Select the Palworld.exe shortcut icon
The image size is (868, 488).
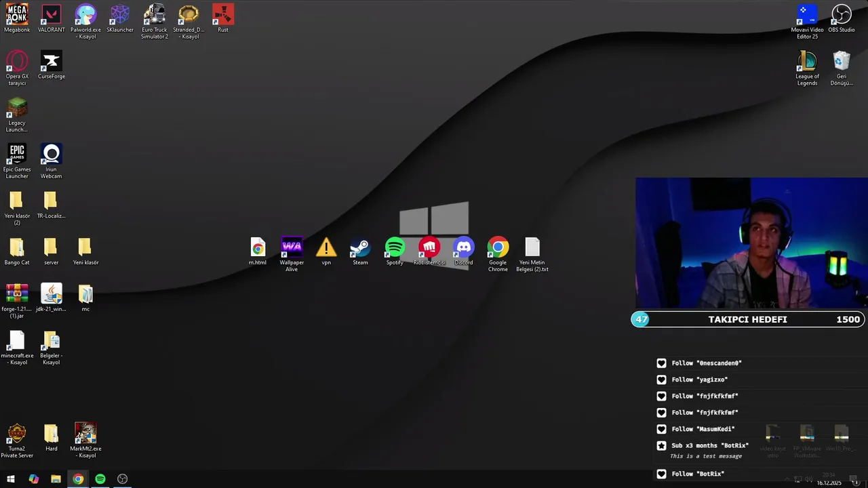click(x=85, y=21)
